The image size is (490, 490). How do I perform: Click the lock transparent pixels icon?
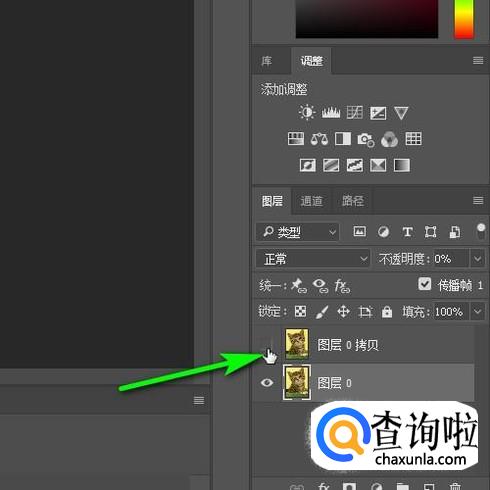300,311
